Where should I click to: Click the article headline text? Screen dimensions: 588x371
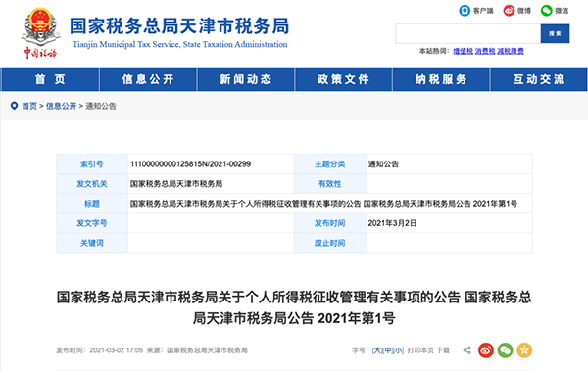coord(294,307)
